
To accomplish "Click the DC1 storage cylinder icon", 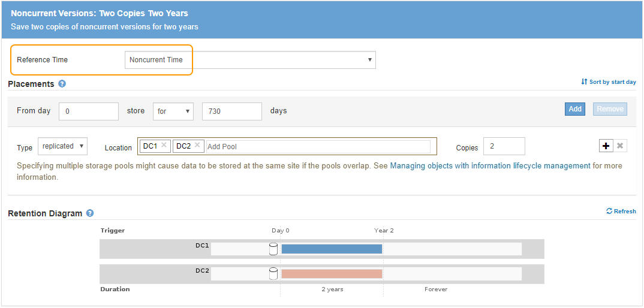I will (273, 249).
